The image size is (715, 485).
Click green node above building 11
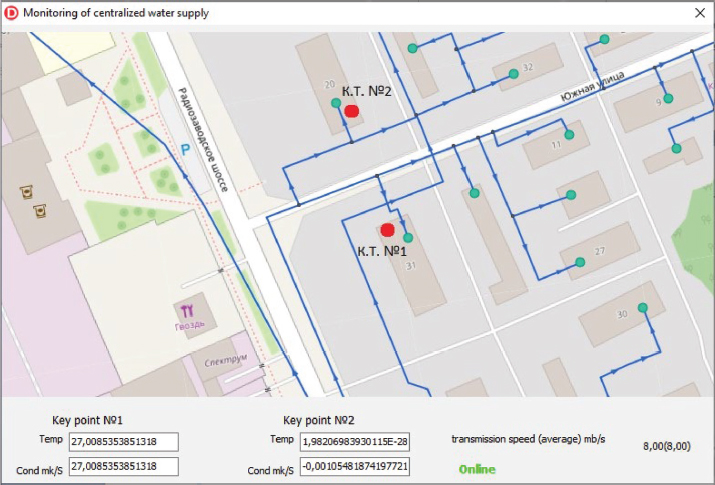[x=569, y=134]
